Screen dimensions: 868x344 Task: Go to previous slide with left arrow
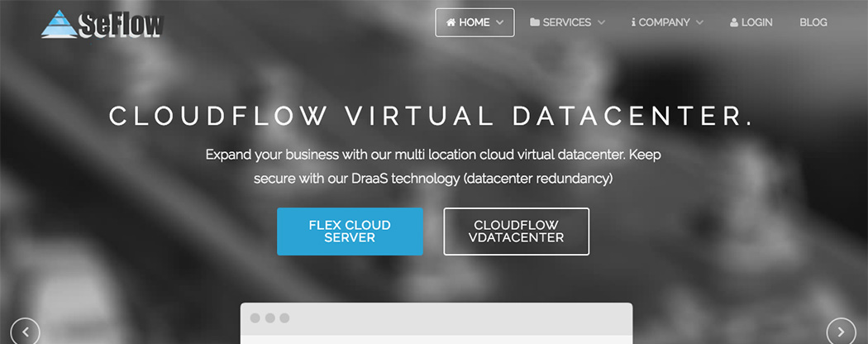(x=25, y=332)
